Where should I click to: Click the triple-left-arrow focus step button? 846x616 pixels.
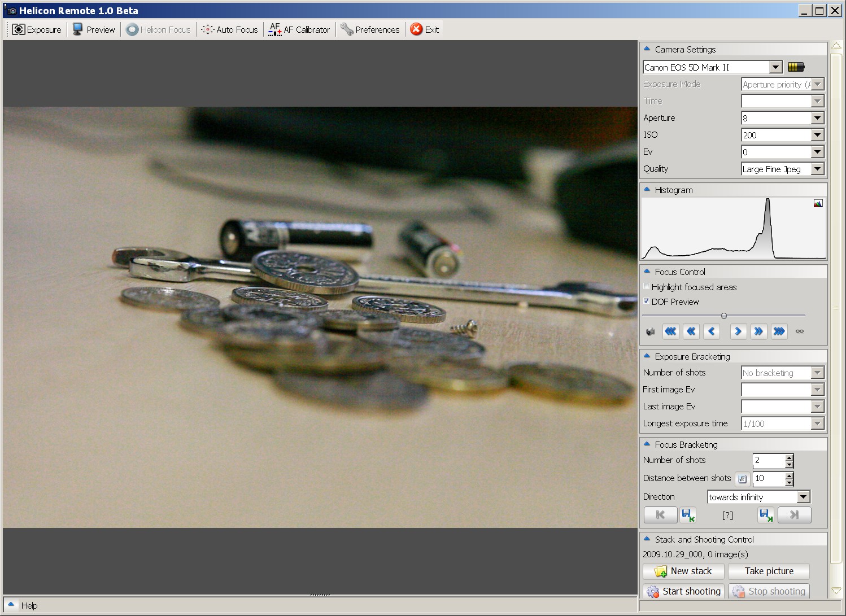click(670, 331)
